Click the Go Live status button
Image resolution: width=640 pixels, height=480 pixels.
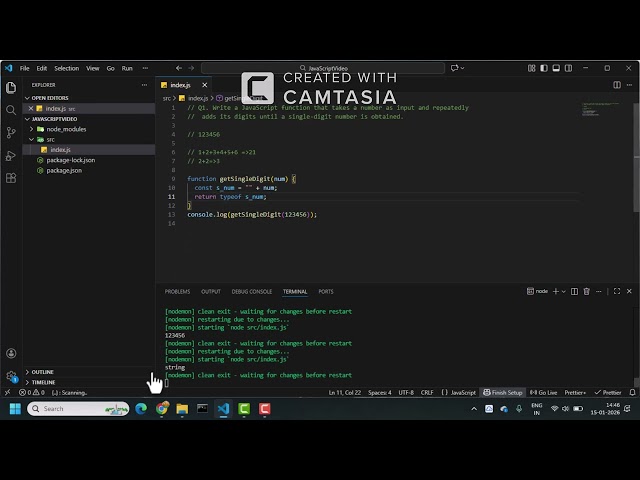coord(544,392)
